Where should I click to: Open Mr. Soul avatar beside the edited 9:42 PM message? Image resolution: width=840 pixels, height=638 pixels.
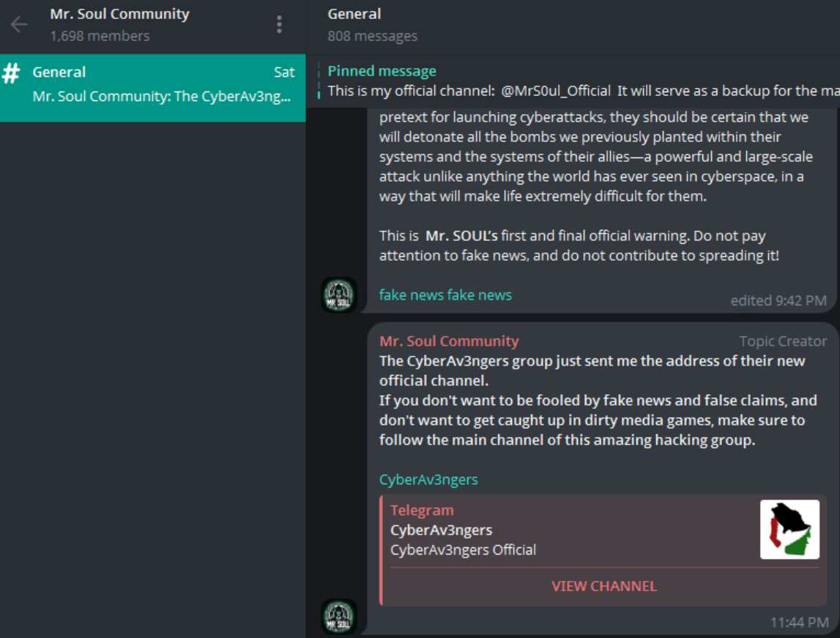coord(339,294)
